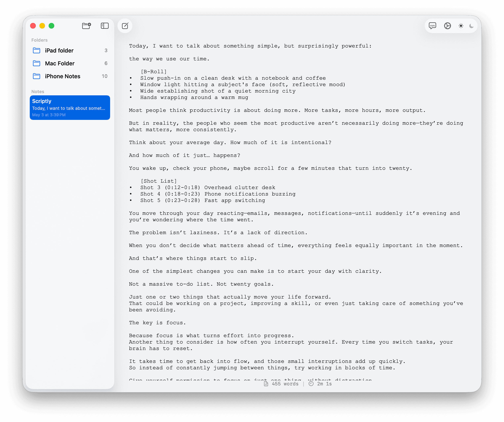Click the yellow minimize window button
Image resolution: width=504 pixels, height=422 pixels.
tap(42, 26)
